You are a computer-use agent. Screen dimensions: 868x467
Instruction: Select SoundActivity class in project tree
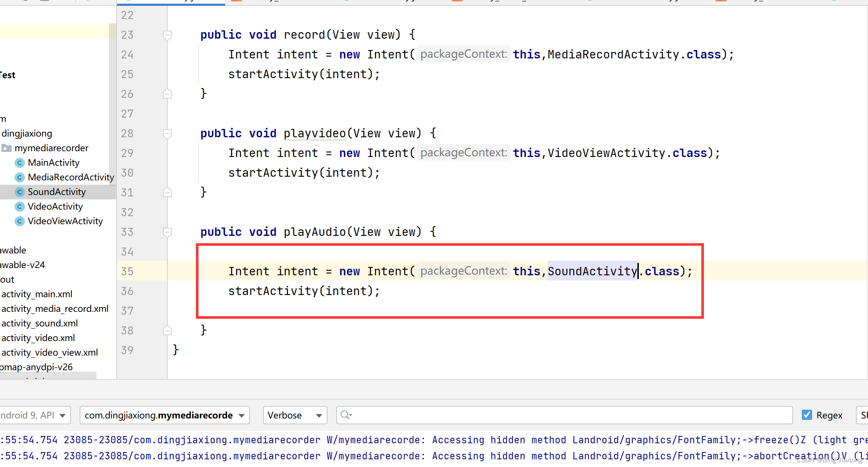click(x=57, y=192)
